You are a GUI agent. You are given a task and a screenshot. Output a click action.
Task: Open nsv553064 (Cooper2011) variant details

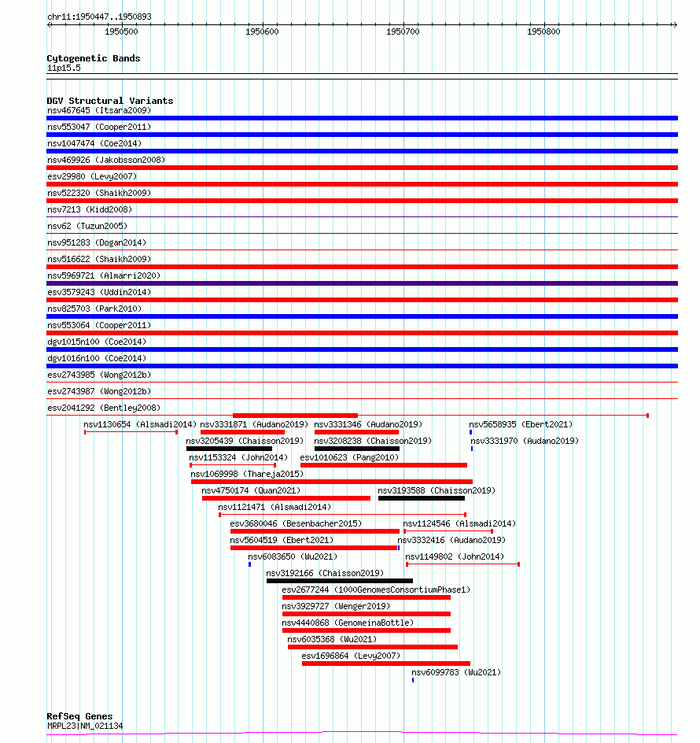99,326
